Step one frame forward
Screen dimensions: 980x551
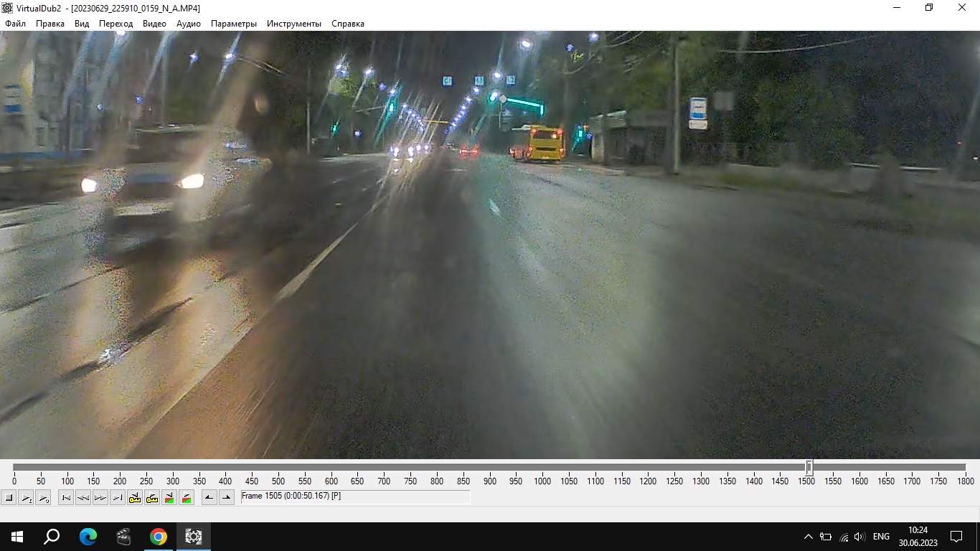click(100, 497)
